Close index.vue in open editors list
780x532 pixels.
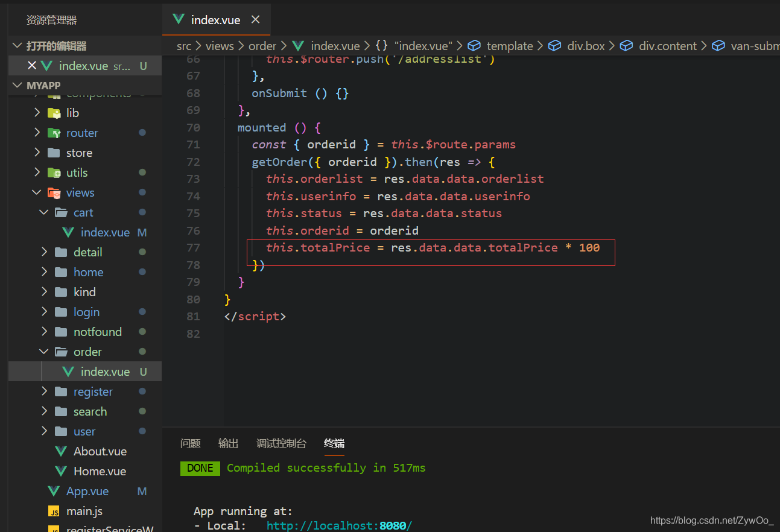coord(32,66)
